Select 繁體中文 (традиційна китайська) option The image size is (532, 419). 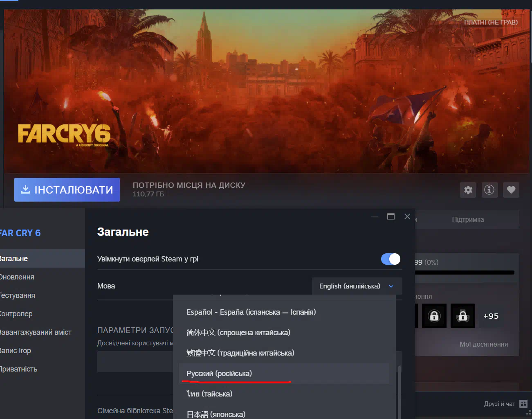click(x=285, y=353)
